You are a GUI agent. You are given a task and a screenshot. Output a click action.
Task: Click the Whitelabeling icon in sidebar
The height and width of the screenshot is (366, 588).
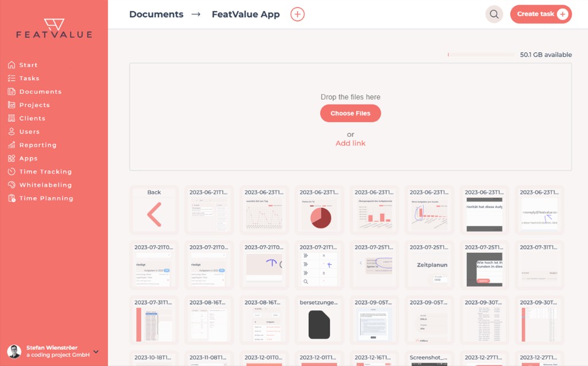(11, 185)
